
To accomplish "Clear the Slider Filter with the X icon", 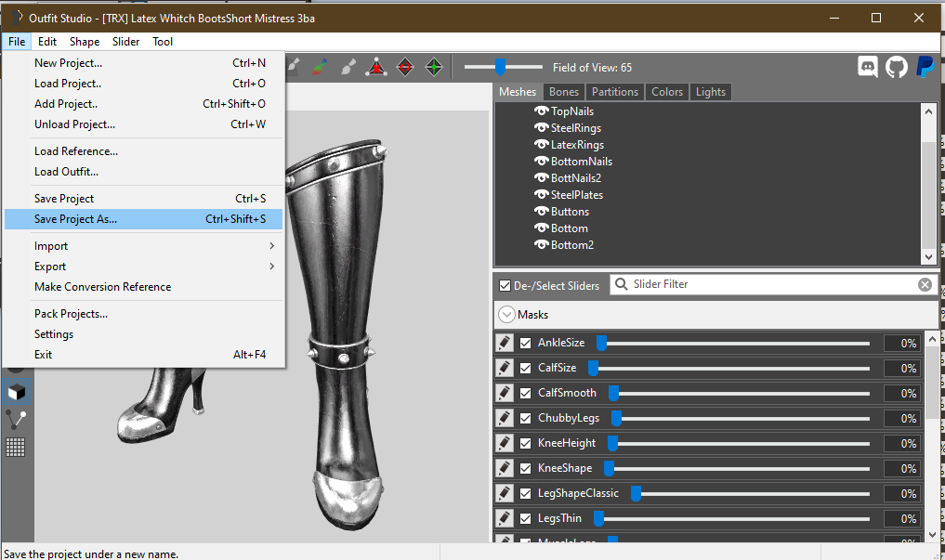I will pos(925,285).
